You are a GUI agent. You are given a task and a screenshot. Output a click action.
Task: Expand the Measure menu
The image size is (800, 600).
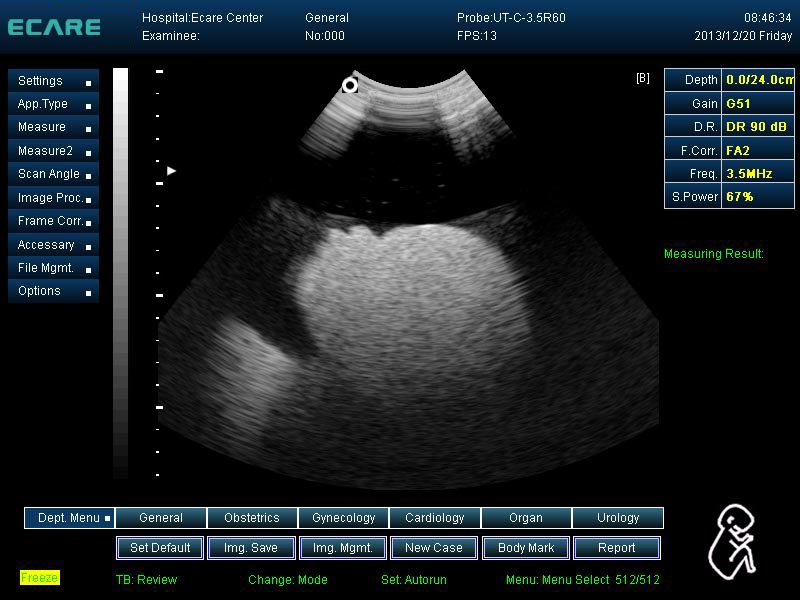54,127
